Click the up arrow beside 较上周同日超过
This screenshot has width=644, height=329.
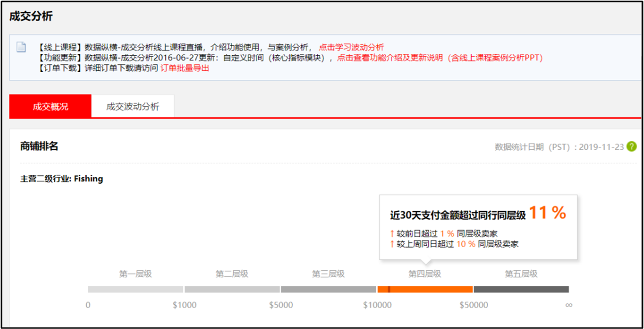392,244
